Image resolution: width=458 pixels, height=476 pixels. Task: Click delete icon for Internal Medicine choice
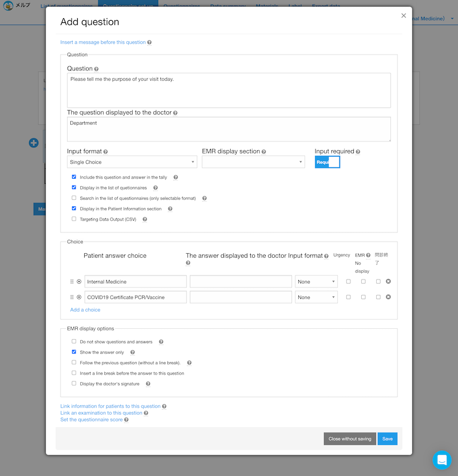388,281
